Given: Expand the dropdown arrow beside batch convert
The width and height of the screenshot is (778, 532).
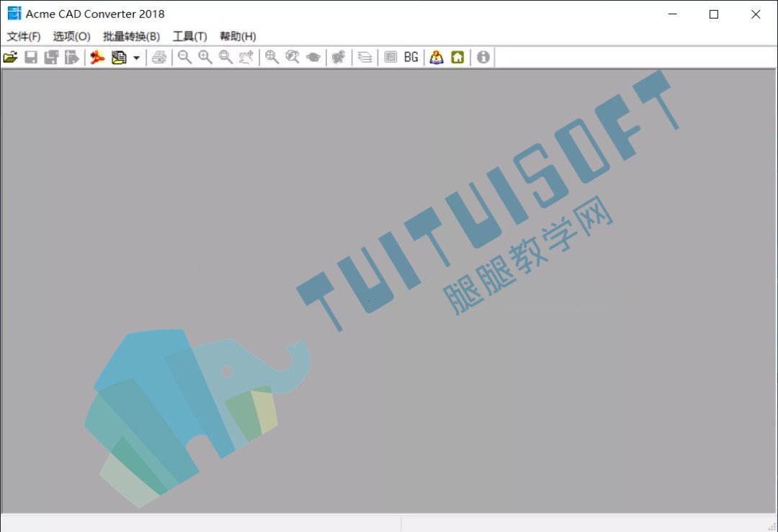Looking at the screenshot, I should (x=136, y=58).
